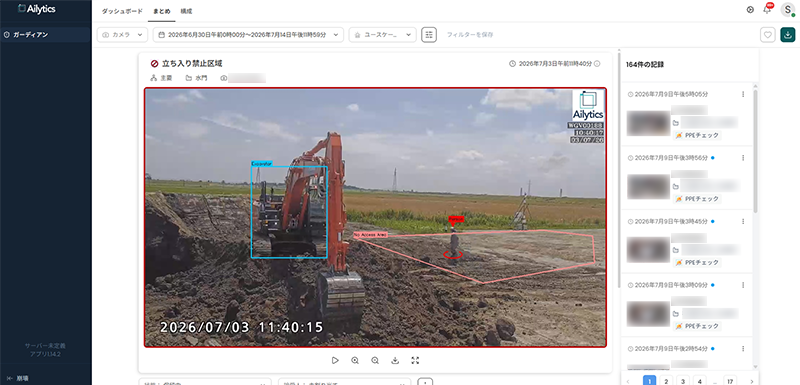Click the excavator camera image

375,218
